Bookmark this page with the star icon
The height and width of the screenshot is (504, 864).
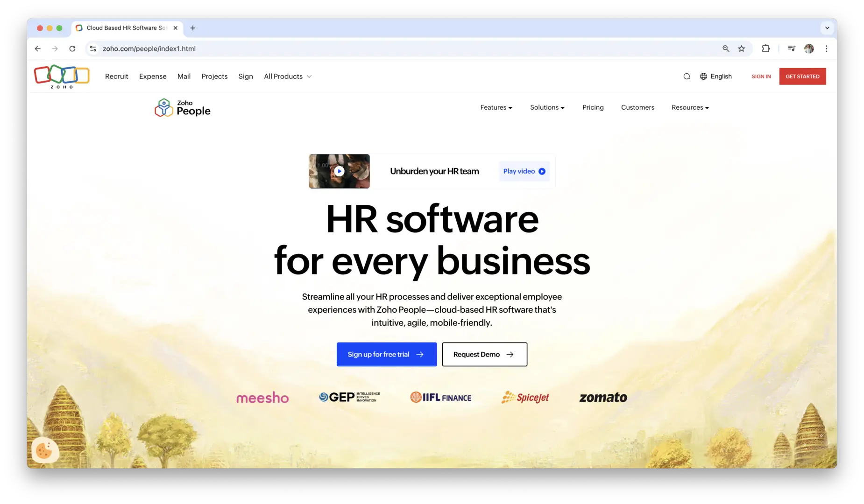point(742,49)
